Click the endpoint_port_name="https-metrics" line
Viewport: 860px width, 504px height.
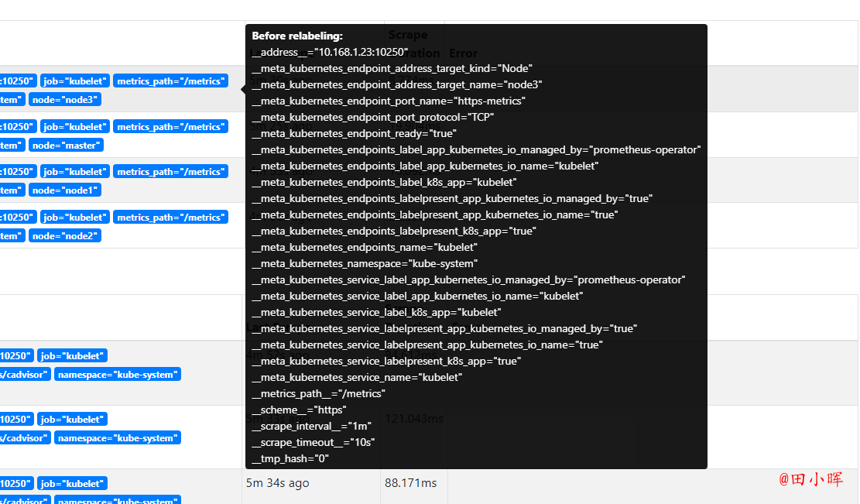pyautogui.click(x=389, y=101)
